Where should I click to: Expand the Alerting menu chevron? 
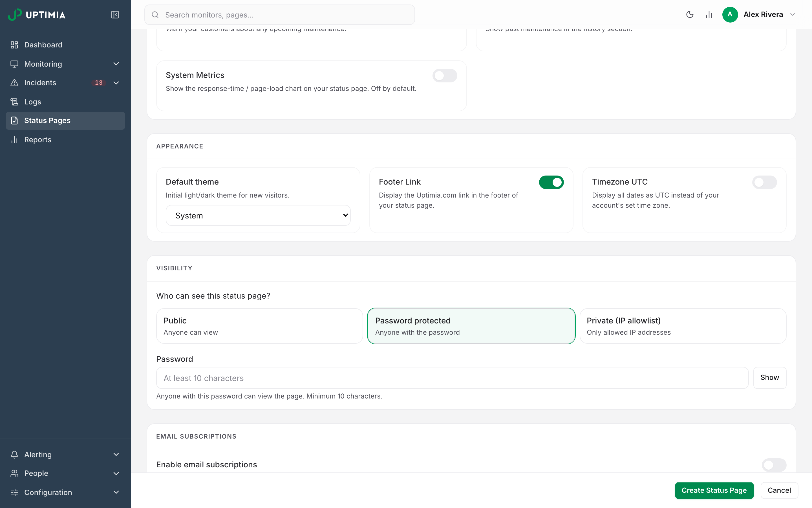pos(116,455)
